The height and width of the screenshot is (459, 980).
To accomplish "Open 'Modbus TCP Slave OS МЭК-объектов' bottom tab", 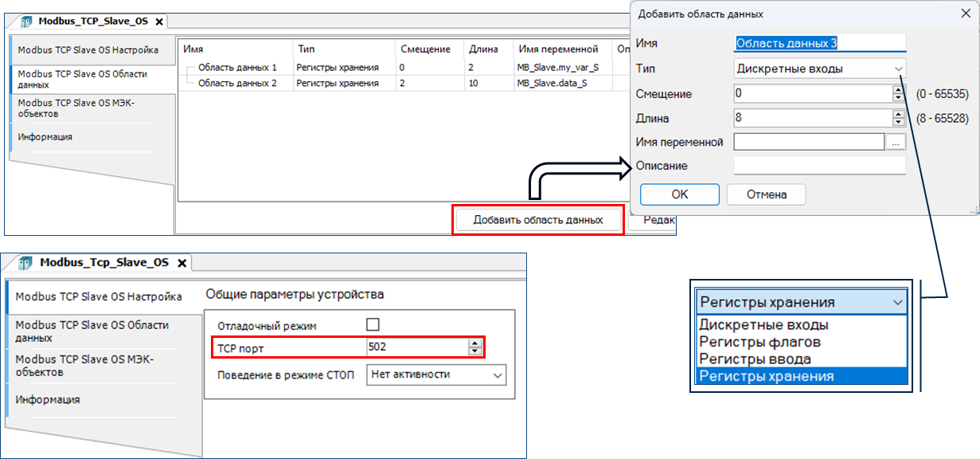I will [84, 366].
